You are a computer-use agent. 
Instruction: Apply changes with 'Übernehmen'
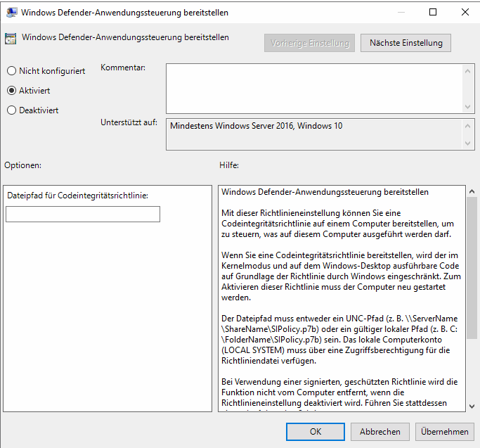pyautogui.click(x=445, y=432)
